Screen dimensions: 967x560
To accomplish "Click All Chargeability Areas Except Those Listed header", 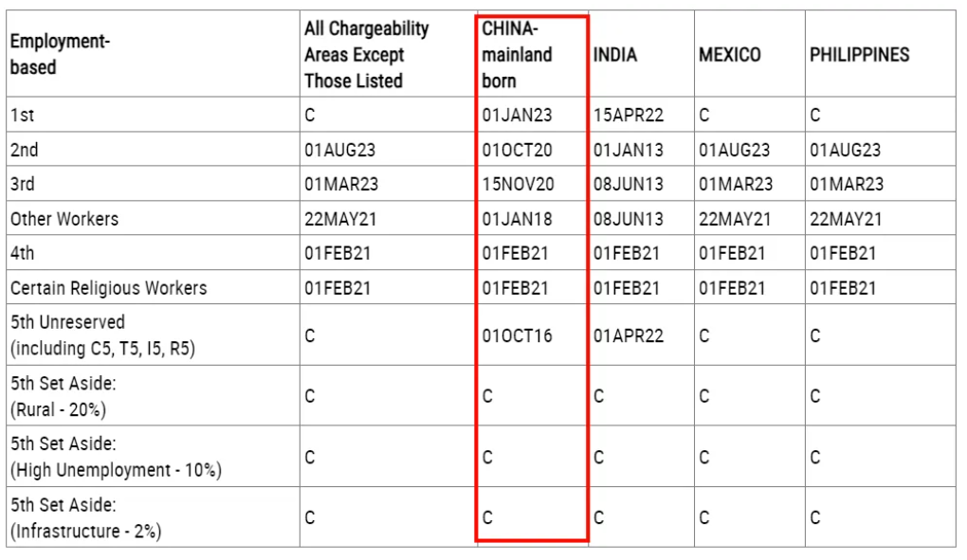I will [x=366, y=54].
